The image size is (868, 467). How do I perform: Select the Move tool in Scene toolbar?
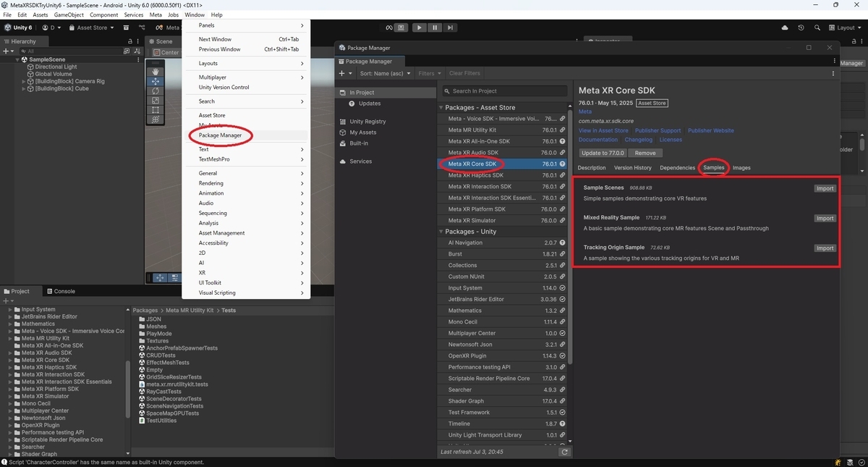click(x=156, y=82)
